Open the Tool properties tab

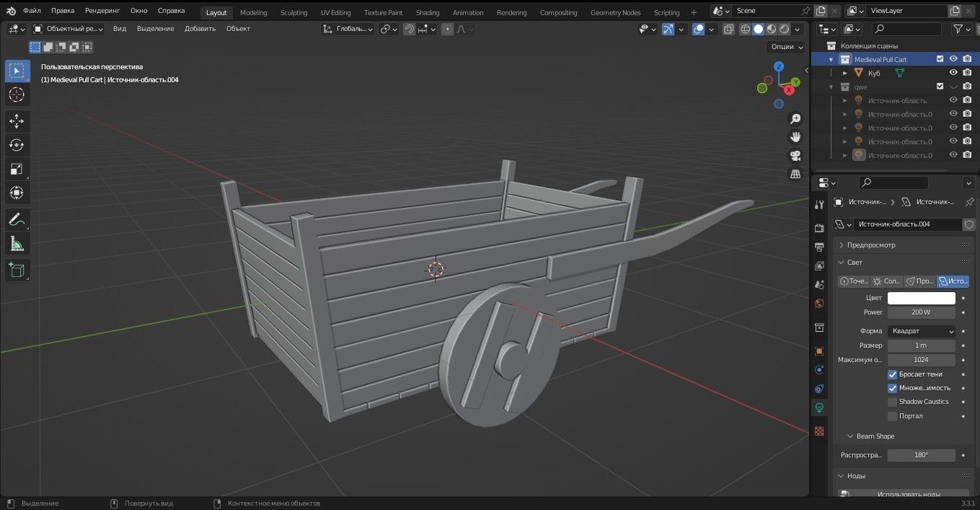pos(819,205)
